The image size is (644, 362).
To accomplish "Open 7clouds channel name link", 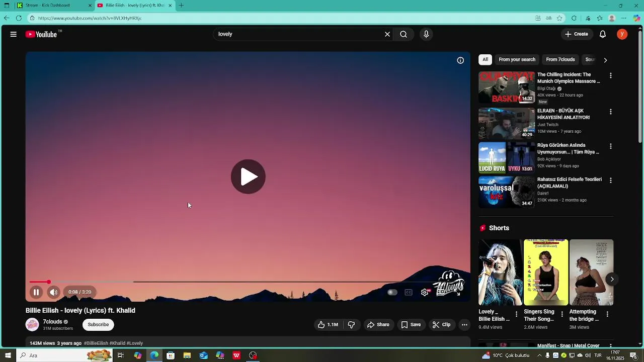I will [x=52, y=322].
